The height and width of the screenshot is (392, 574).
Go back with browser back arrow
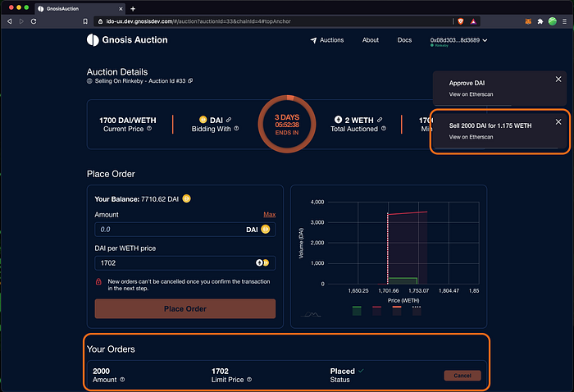(x=10, y=21)
